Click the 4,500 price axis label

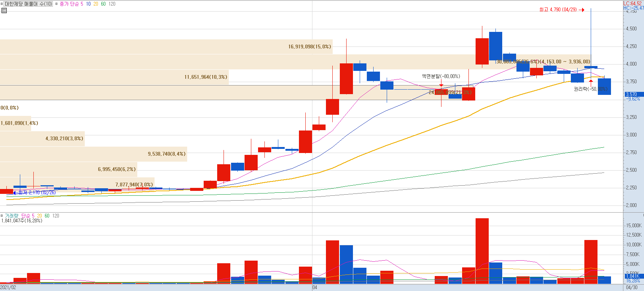click(x=631, y=28)
